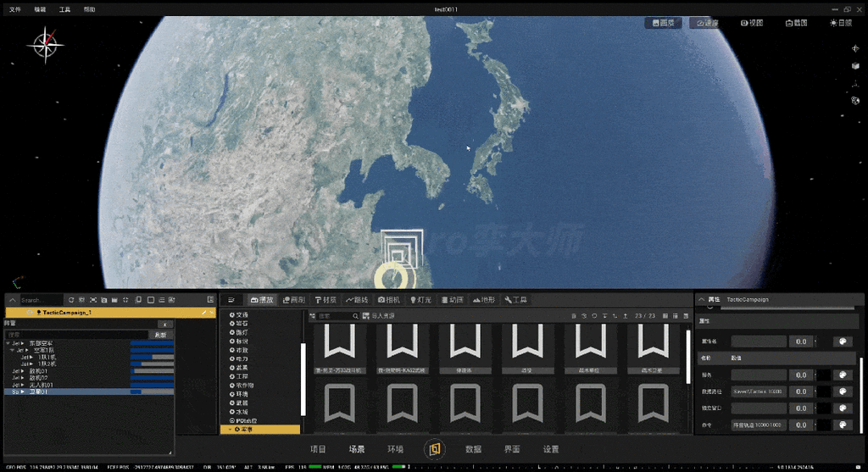Click the search magnifier in asset browser
The height and width of the screenshot is (472, 868).
(355, 316)
